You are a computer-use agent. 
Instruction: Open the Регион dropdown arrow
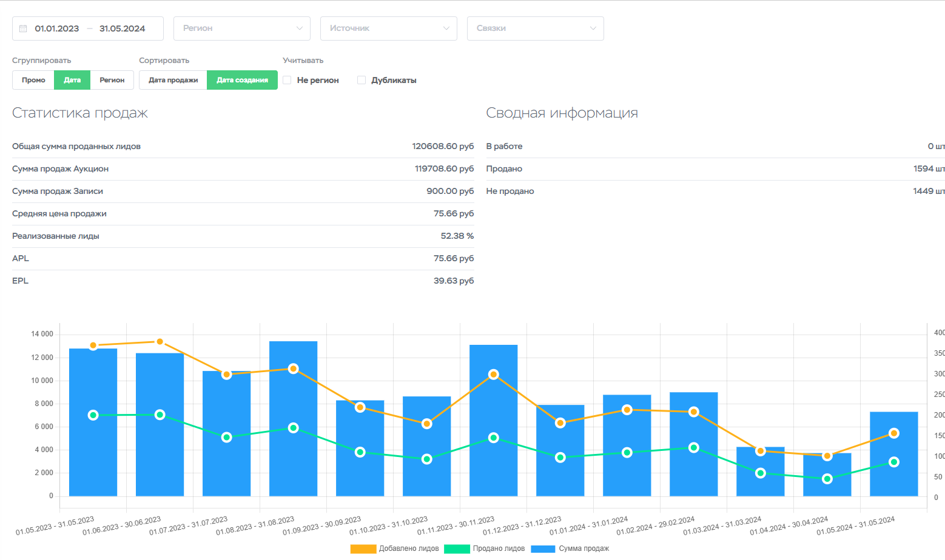pos(299,28)
